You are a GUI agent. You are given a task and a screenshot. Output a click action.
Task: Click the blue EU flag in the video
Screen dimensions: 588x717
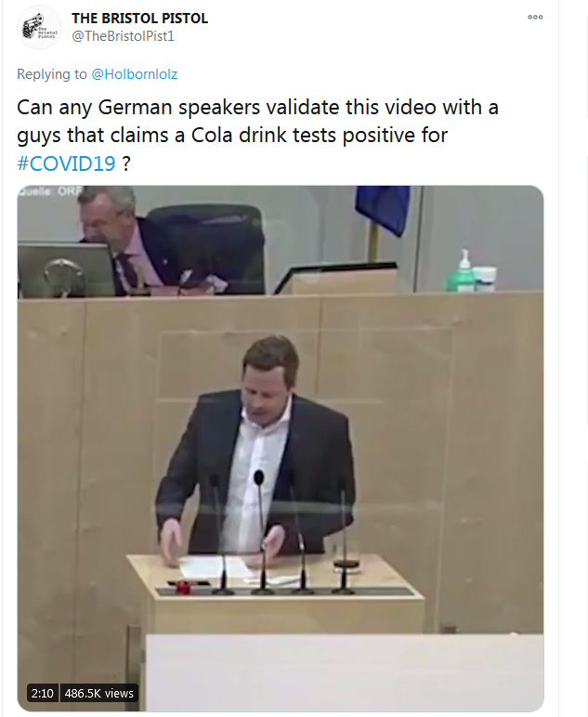click(x=383, y=209)
